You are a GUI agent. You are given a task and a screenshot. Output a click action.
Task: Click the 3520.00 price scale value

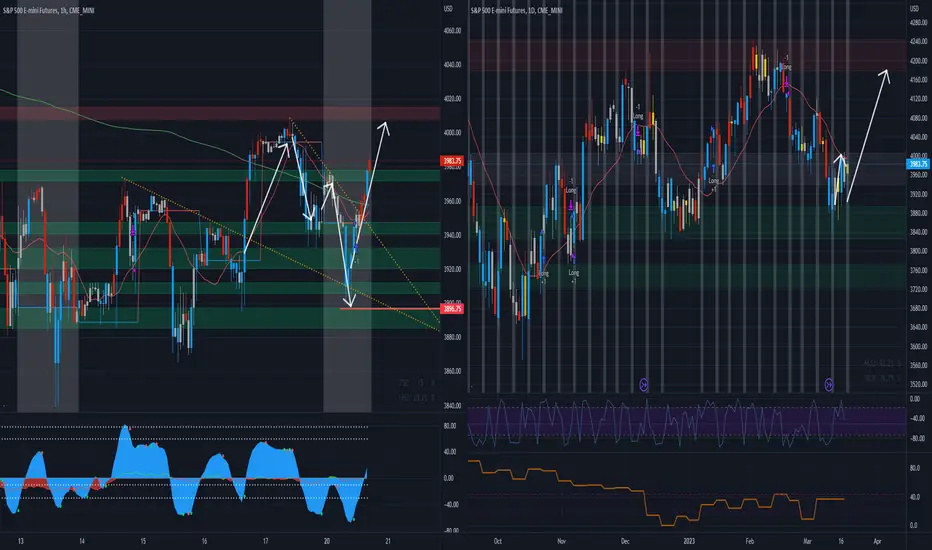(918, 384)
